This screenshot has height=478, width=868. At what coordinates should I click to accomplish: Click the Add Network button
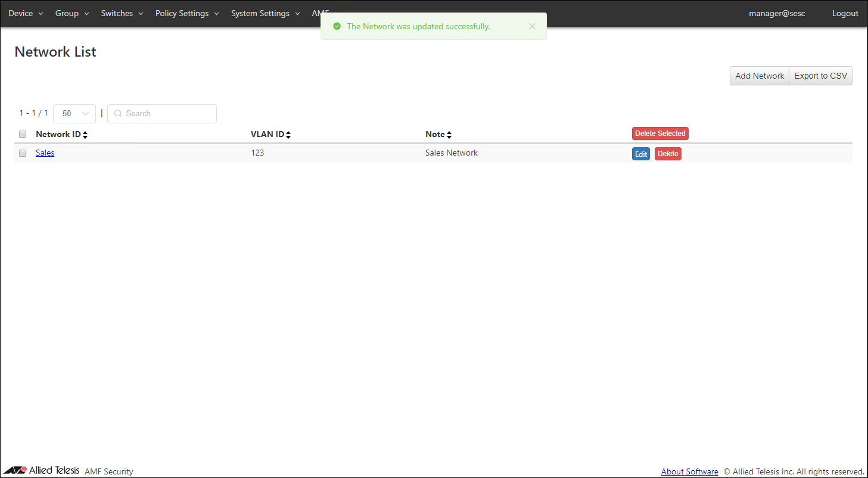[759, 76]
